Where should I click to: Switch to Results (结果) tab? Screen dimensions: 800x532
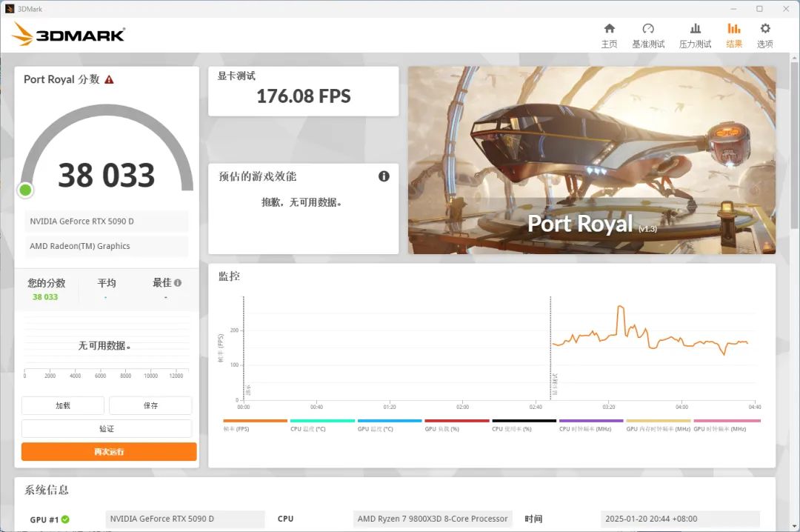[733, 36]
